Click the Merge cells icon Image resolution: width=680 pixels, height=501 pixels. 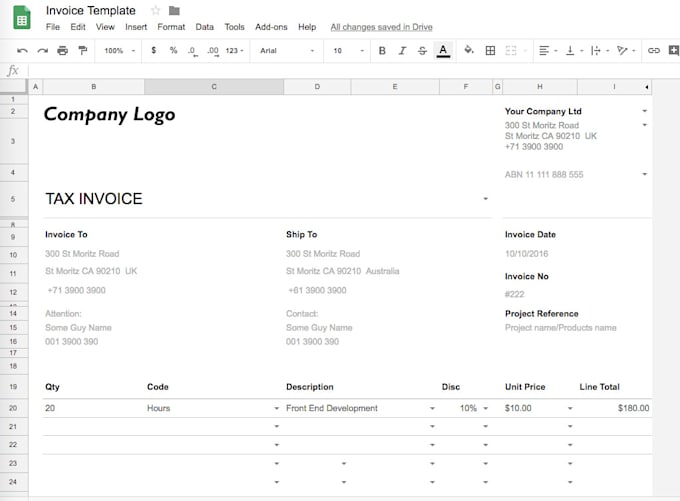511,51
